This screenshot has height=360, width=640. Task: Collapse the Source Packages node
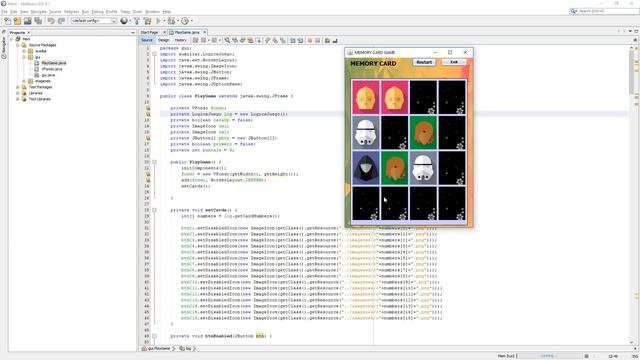18,45
